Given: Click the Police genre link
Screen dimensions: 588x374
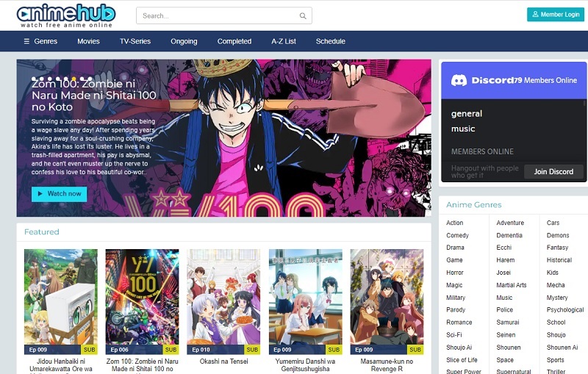Looking at the screenshot, I should click(x=504, y=309).
